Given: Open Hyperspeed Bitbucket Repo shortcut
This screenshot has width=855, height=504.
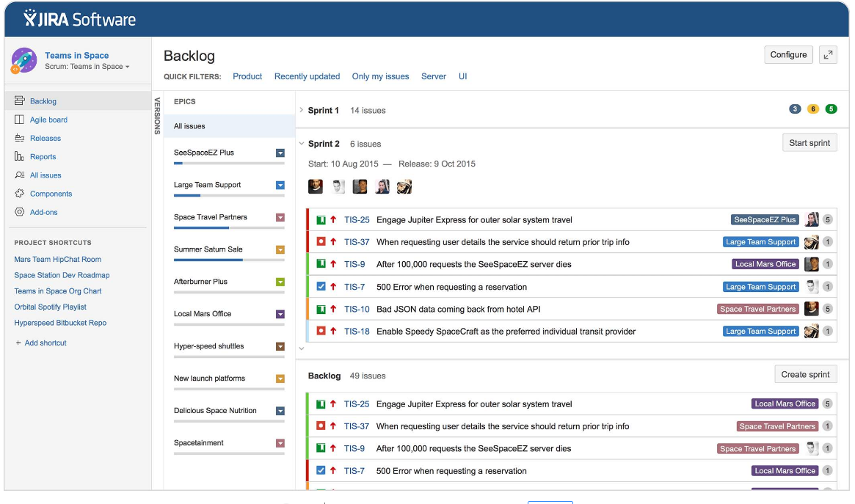Looking at the screenshot, I should pos(60,323).
